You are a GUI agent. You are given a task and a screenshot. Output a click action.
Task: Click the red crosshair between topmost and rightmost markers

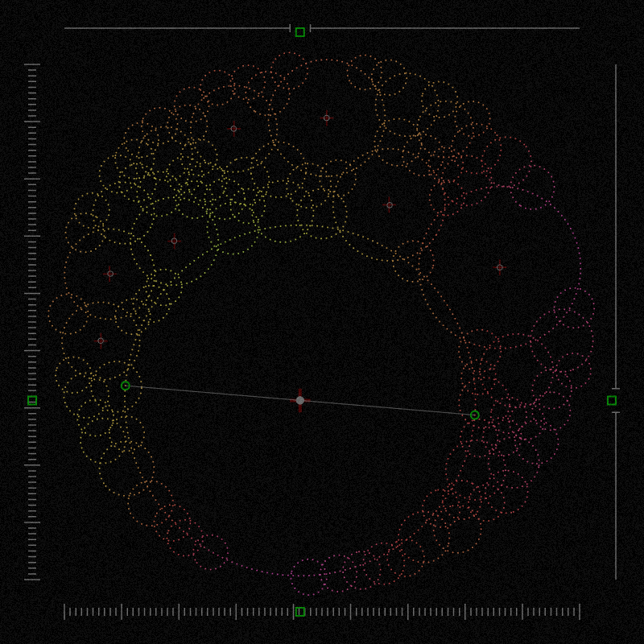[x=390, y=205]
